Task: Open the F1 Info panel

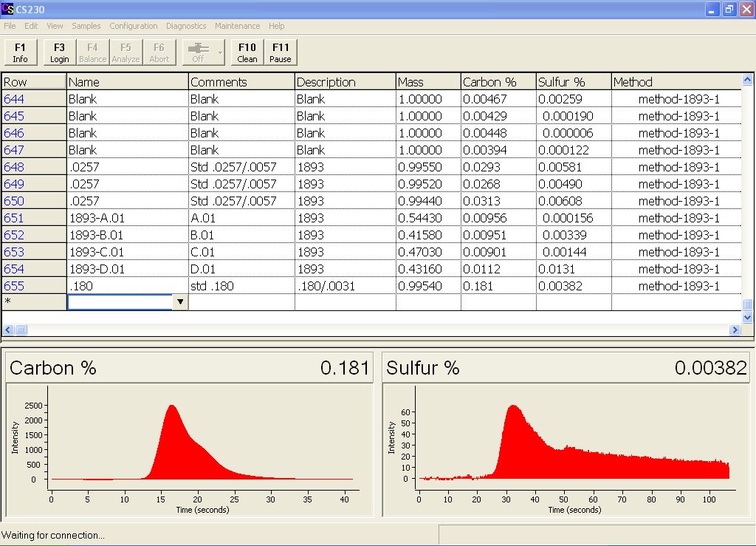Action: coord(20,52)
